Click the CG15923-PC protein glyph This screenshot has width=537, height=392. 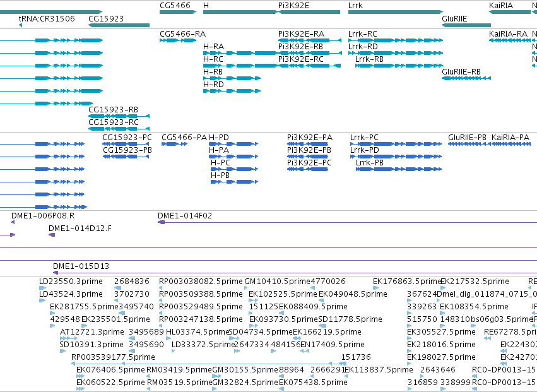[x=126, y=144]
